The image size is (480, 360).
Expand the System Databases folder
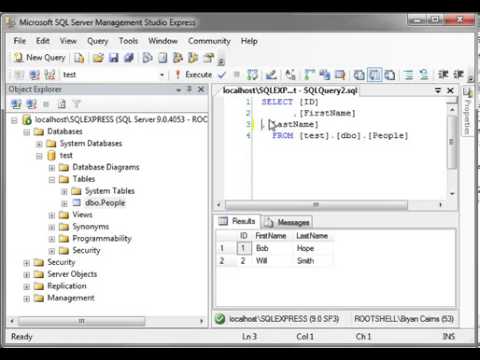tap(39, 144)
